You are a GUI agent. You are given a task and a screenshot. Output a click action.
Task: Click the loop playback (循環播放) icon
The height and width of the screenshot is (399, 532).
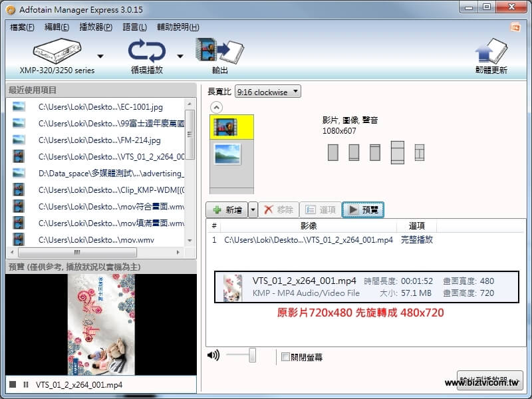[147, 51]
